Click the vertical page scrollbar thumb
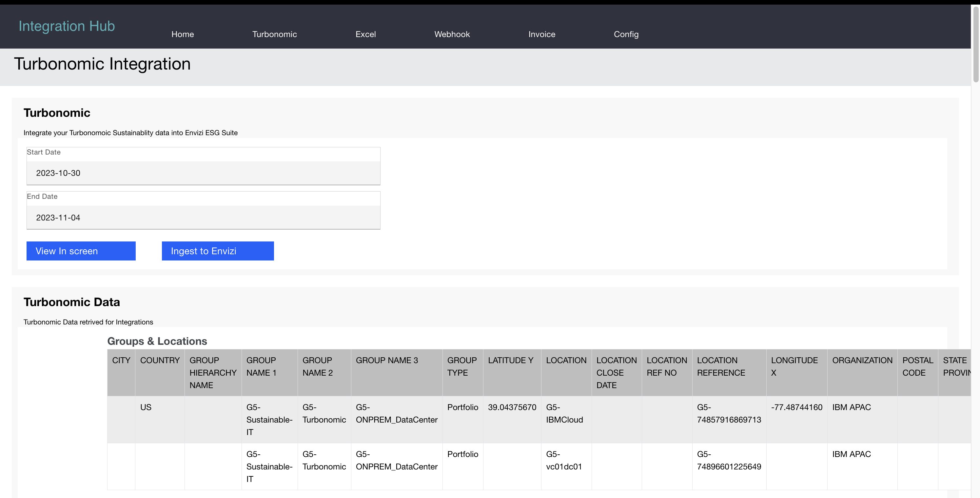Image resolution: width=980 pixels, height=498 pixels. 975,44
